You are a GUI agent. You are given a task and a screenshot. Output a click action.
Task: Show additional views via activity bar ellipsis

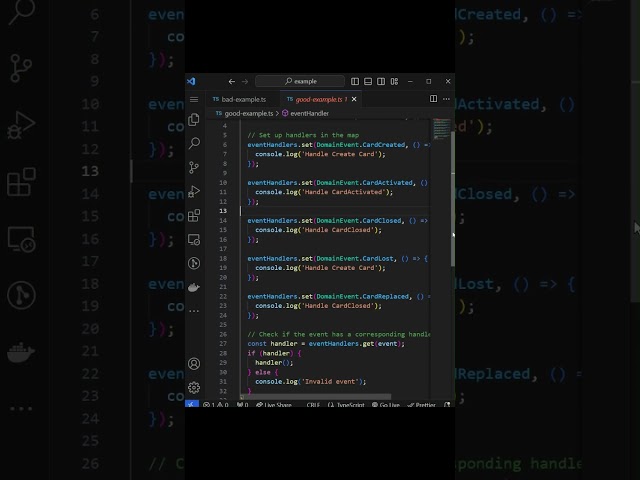(x=194, y=311)
